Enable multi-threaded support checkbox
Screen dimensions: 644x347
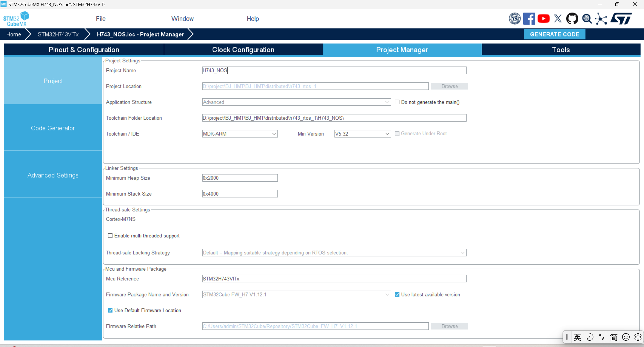tap(110, 236)
